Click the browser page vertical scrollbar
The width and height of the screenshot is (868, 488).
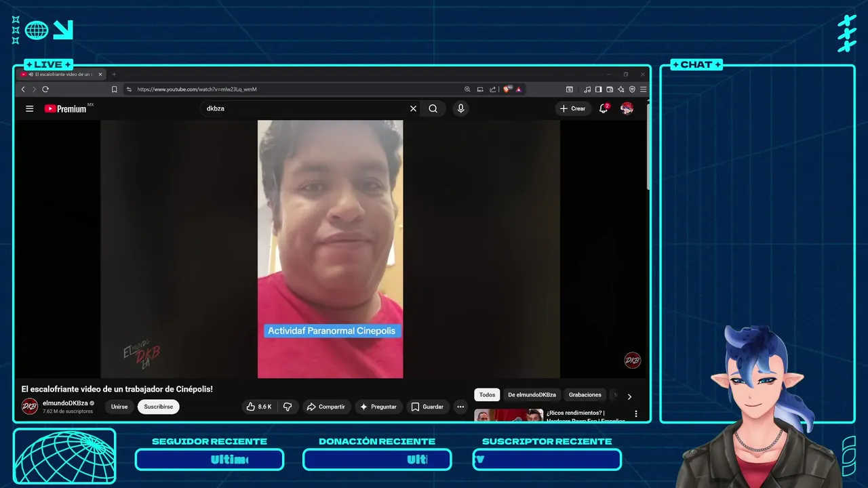pos(648,146)
